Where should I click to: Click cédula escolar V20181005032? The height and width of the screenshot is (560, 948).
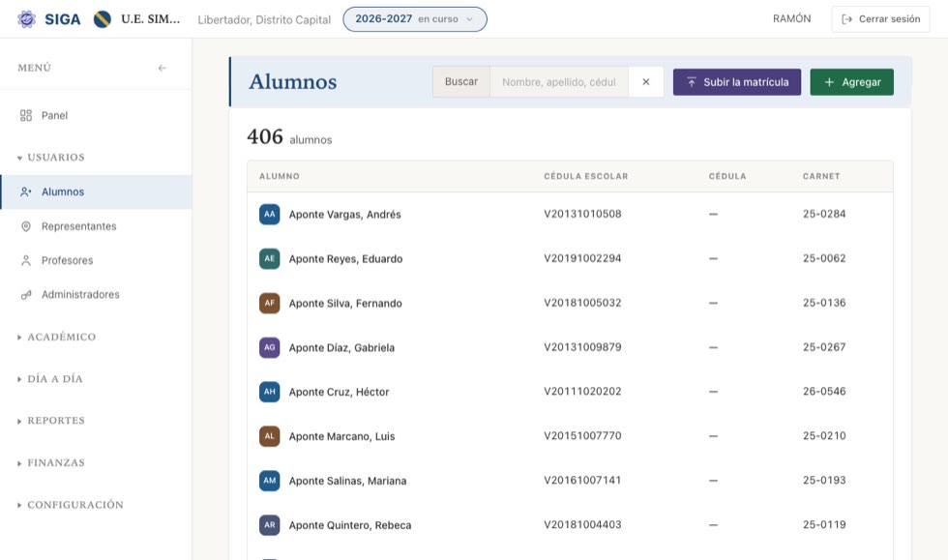582,303
